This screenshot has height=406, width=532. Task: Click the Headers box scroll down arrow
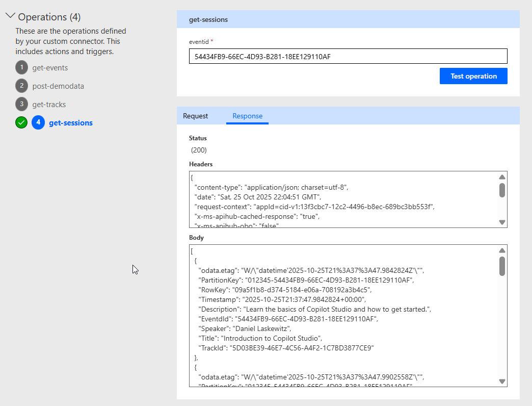click(502, 222)
